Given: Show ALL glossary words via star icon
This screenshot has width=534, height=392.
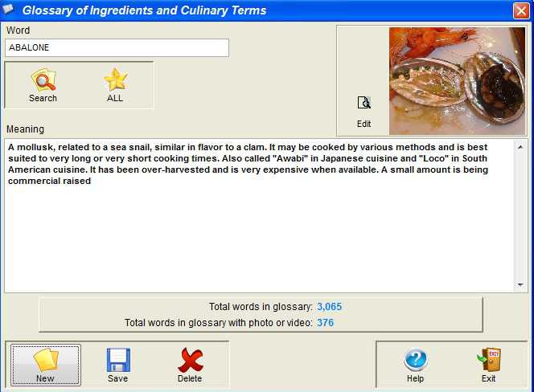Looking at the screenshot, I should 116,80.
